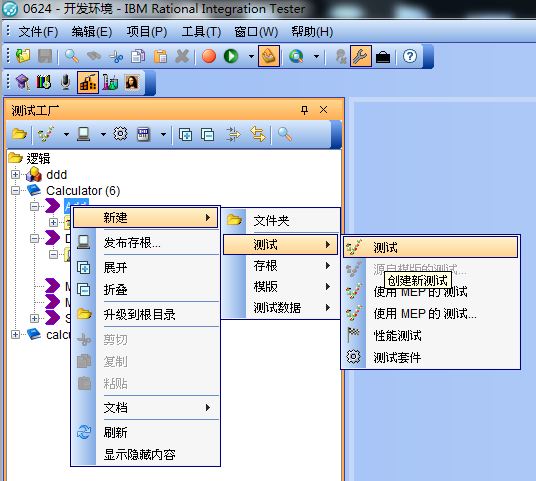The width and height of the screenshot is (536, 481).
Task: Click the gear test suite icon in panel toolbar
Action: coord(120,134)
